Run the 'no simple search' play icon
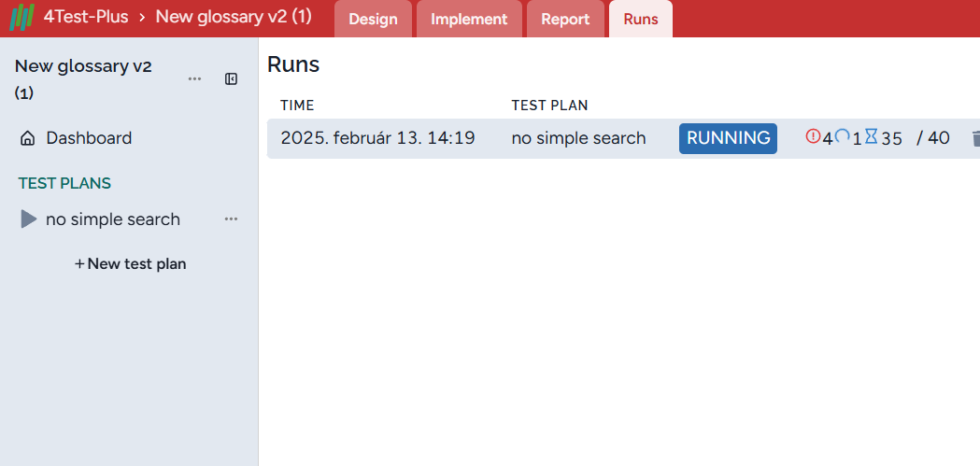980x466 pixels. pyautogui.click(x=29, y=219)
